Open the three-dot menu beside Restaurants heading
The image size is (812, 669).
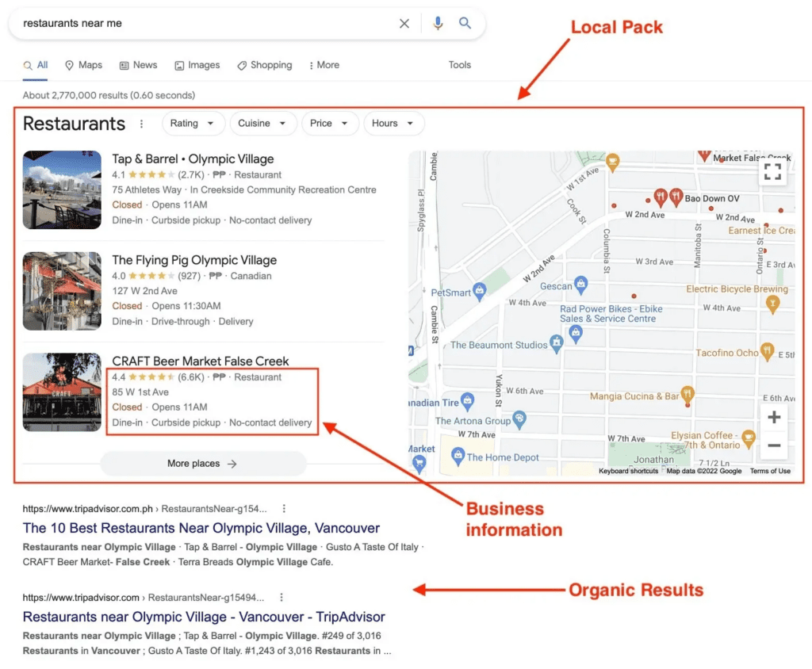tap(141, 124)
